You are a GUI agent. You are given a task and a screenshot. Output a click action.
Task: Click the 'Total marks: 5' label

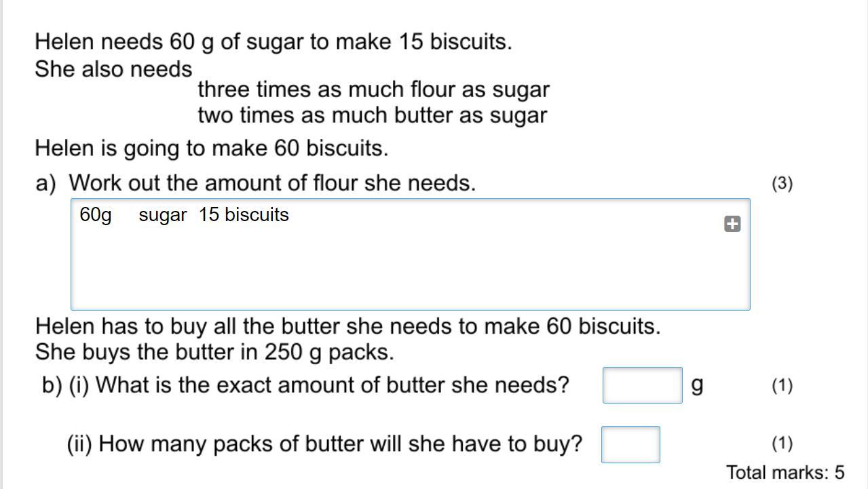(x=785, y=472)
